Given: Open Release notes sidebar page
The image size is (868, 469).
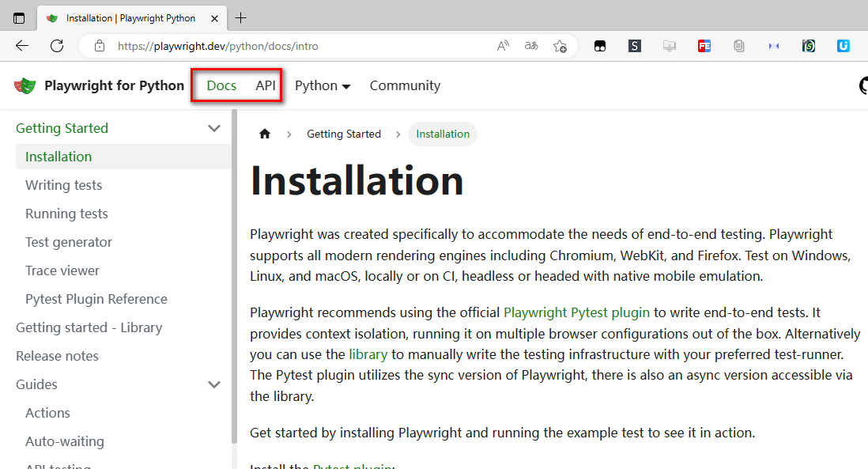Looking at the screenshot, I should 57,356.
